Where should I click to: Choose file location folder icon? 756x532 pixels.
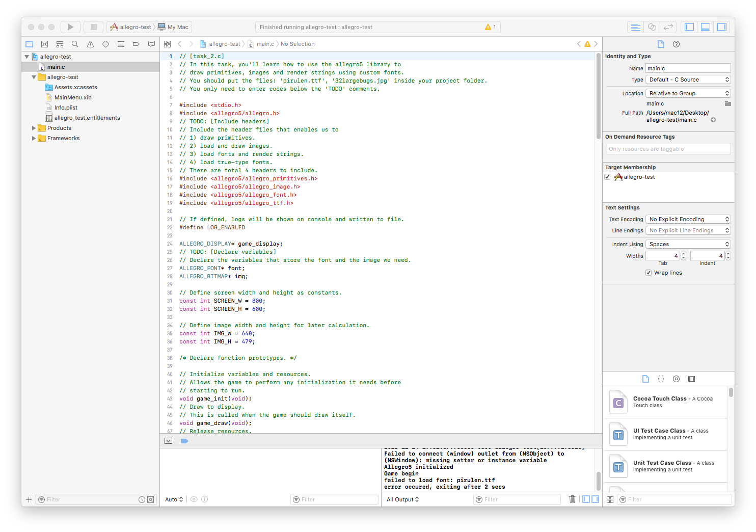(x=728, y=103)
